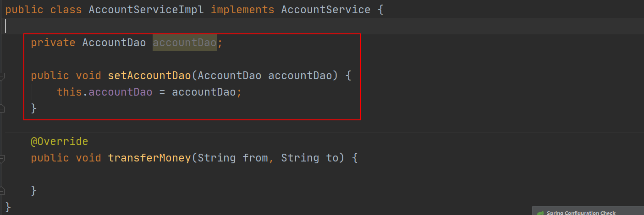Click the transferMoney method name
The width and height of the screenshot is (644, 215).
(149, 158)
